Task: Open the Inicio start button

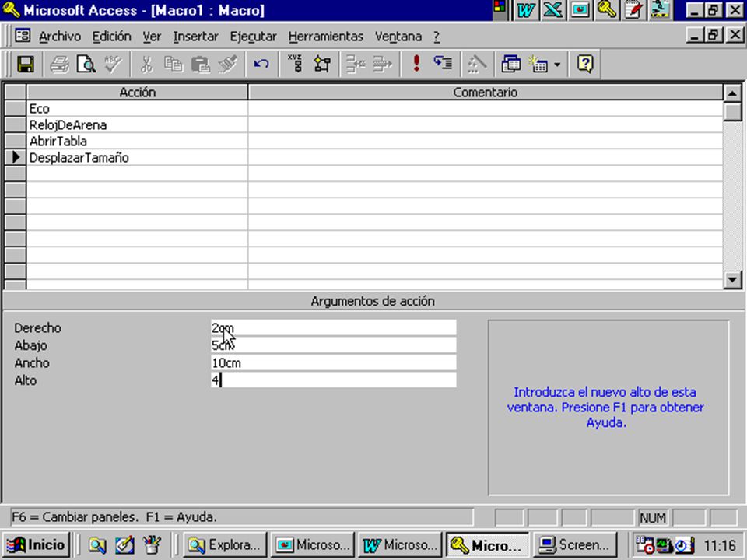Action: pos(37,544)
